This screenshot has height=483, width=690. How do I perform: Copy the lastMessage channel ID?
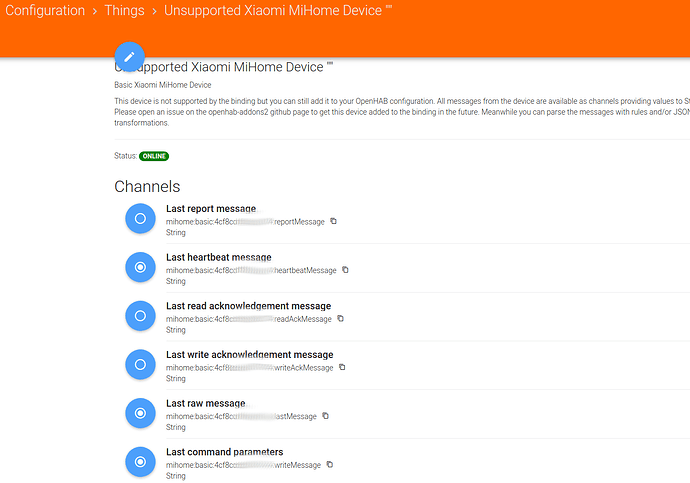click(326, 416)
